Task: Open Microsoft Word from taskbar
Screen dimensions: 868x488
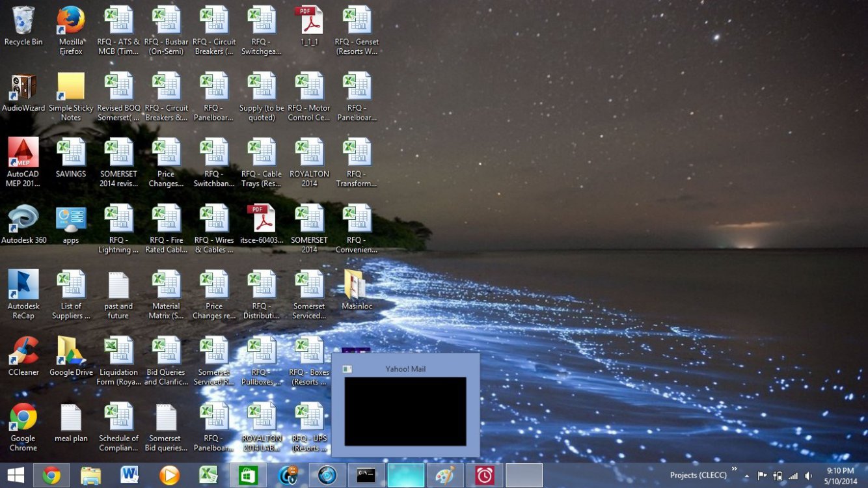Action: point(129,476)
